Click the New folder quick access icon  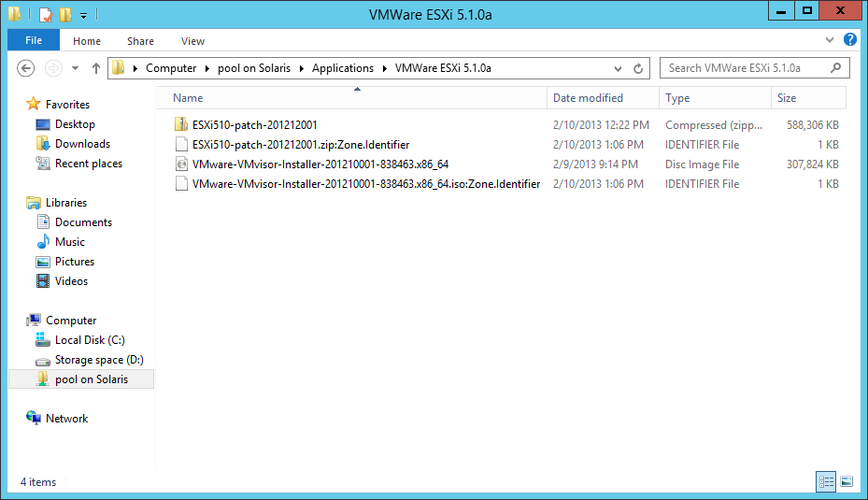click(x=66, y=14)
